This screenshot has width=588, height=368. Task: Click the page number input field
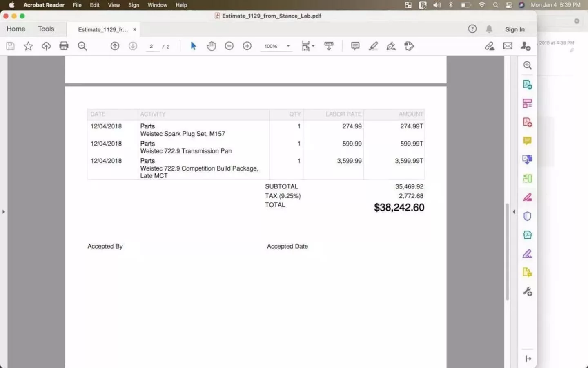point(151,46)
